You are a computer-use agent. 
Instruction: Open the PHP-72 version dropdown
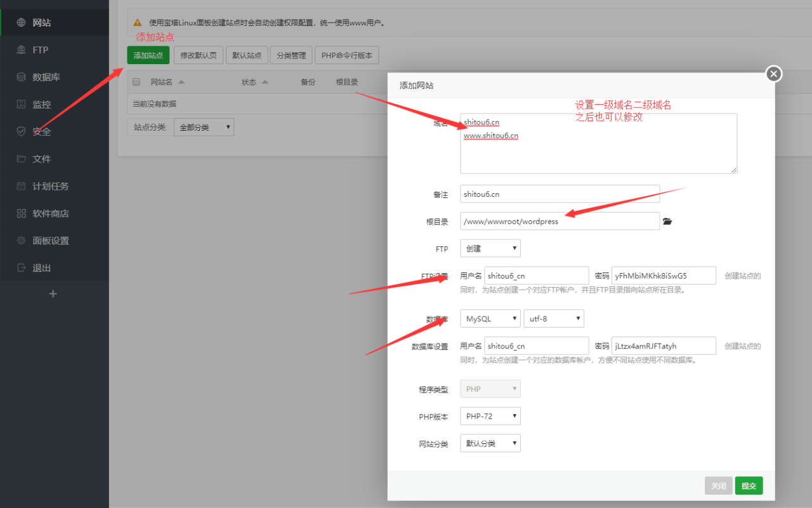(490, 416)
